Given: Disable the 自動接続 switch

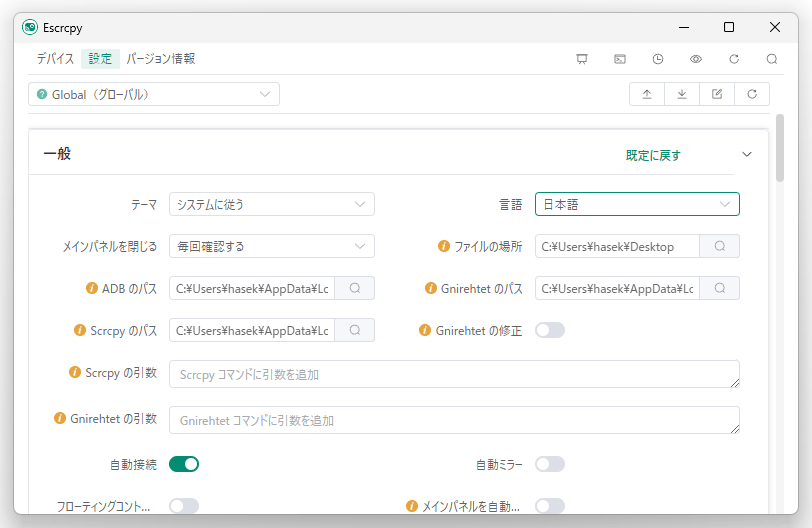Looking at the screenshot, I should tap(185, 464).
